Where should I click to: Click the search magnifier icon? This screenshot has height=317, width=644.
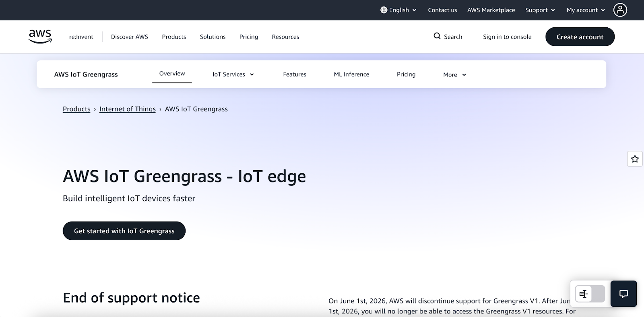[437, 36]
